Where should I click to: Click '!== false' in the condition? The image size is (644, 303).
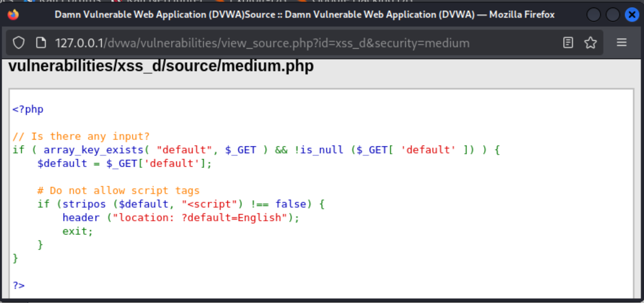click(279, 204)
